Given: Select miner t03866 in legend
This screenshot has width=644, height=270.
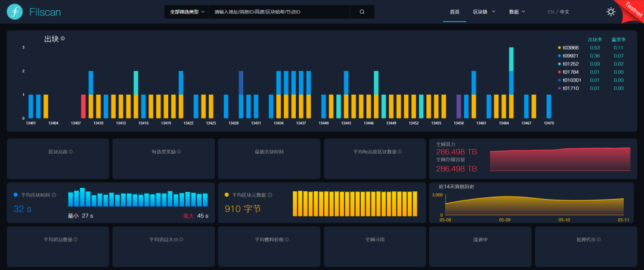Looking at the screenshot, I should coord(571,48).
